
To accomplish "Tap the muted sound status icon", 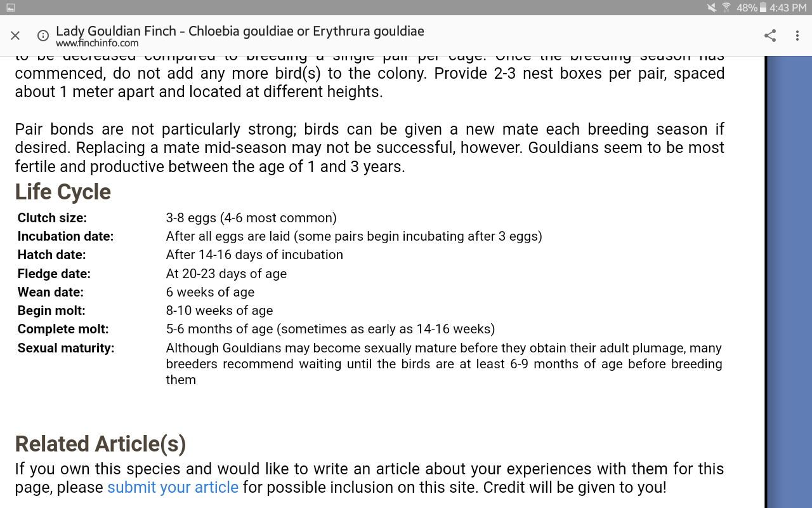I will [x=712, y=8].
